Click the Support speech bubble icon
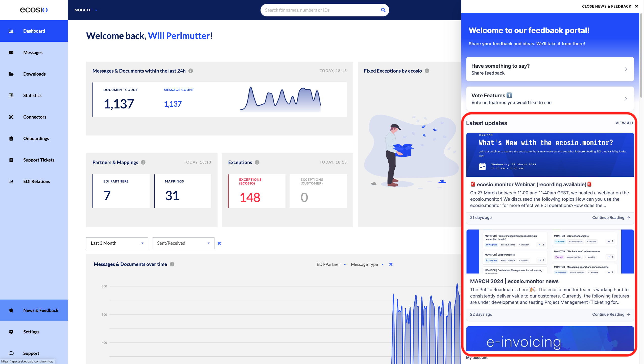This screenshot has height=364, width=644. [x=11, y=353]
